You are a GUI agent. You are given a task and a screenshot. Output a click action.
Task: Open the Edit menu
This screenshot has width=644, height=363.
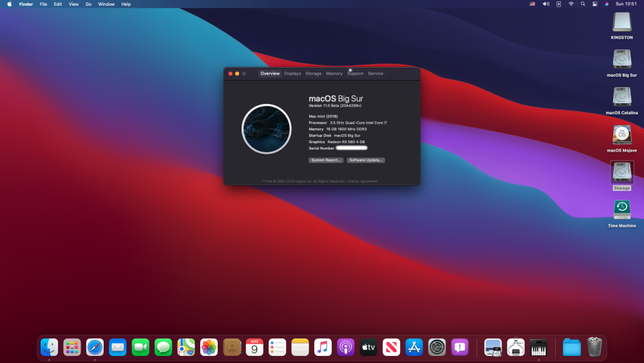(58, 4)
